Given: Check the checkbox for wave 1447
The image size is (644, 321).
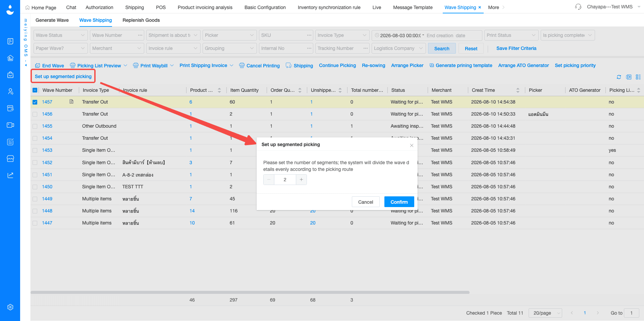Looking at the screenshot, I should pos(35,223).
